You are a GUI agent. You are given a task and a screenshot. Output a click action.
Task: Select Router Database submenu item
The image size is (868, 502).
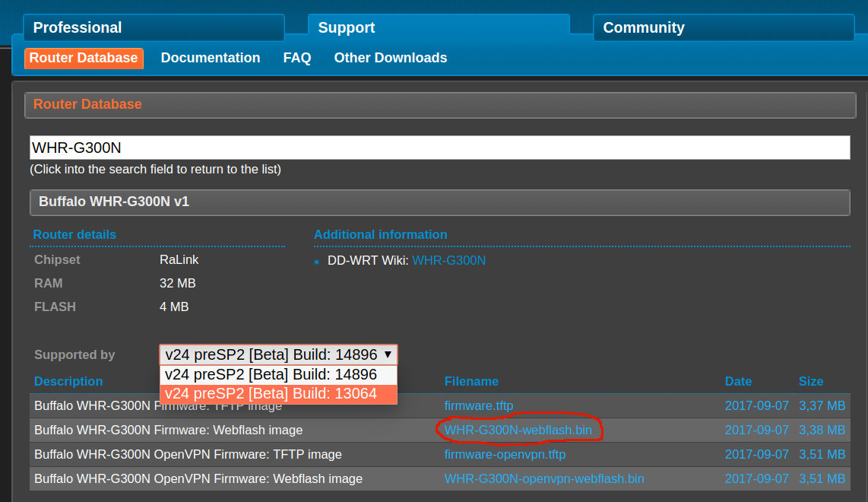point(84,58)
